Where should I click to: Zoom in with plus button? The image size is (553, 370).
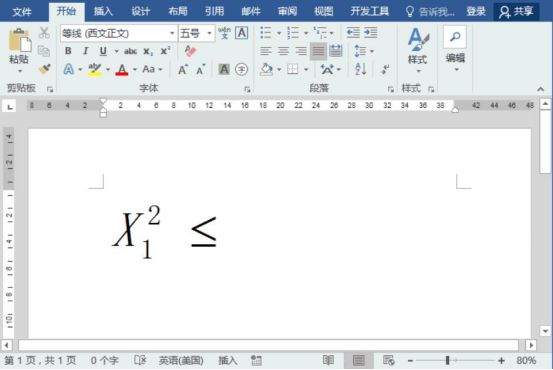point(501,360)
